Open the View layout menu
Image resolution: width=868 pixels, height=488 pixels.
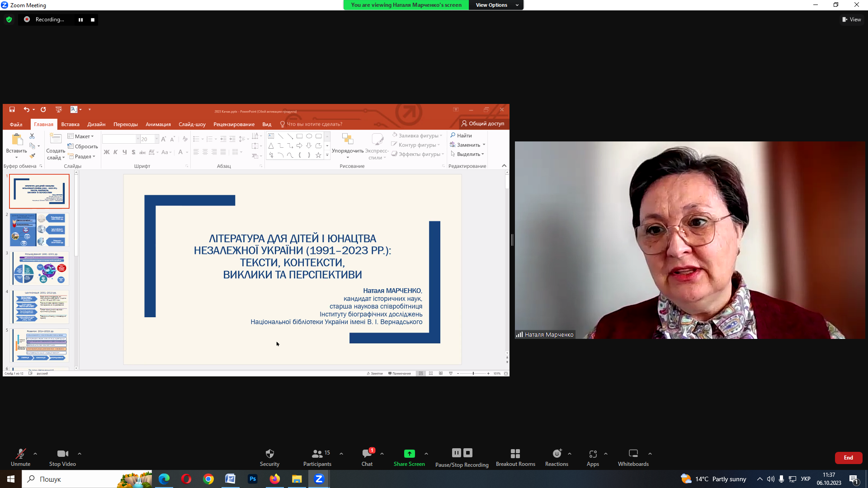click(x=852, y=19)
